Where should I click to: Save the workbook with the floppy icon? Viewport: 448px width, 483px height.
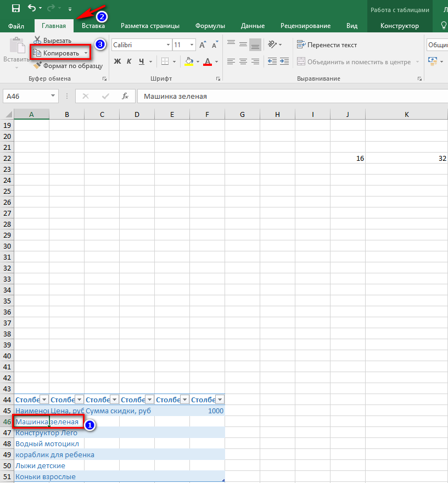(16, 8)
